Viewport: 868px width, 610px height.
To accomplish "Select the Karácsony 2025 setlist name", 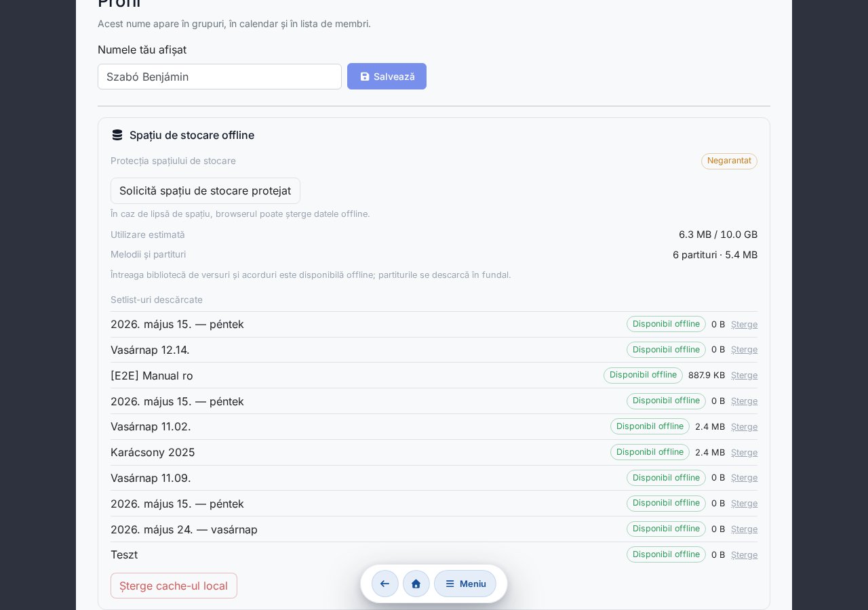I will [153, 452].
